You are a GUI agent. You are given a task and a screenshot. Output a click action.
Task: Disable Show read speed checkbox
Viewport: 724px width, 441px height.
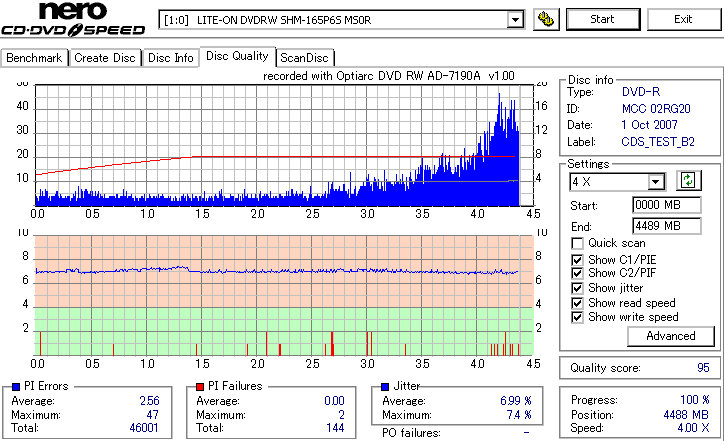[x=577, y=303]
